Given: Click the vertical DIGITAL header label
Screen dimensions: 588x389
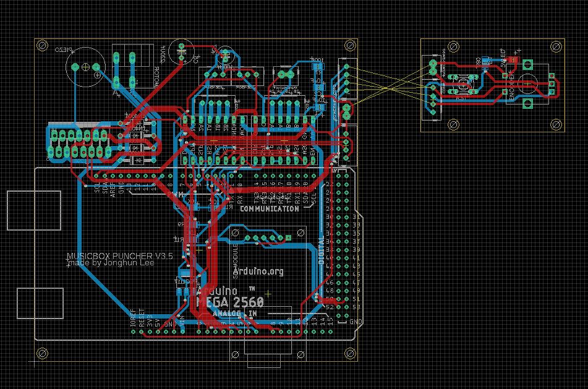Looking at the screenshot, I should tap(321, 250).
